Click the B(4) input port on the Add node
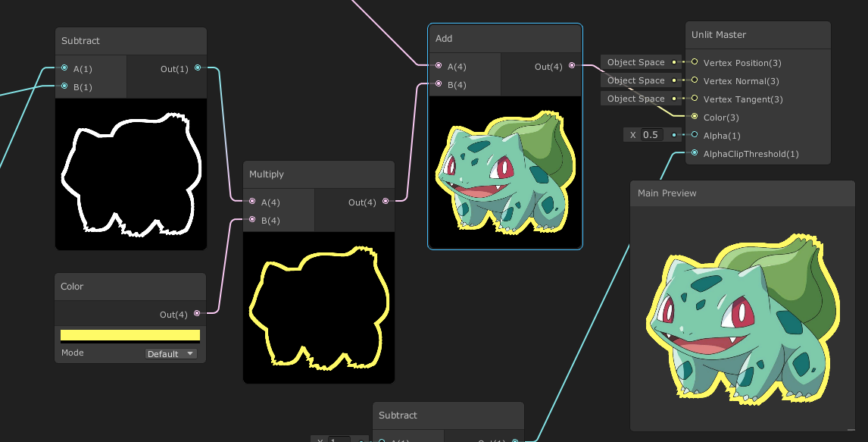Image resolution: width=868 pixels, height=442 pixels. click(x=439, y=83)
